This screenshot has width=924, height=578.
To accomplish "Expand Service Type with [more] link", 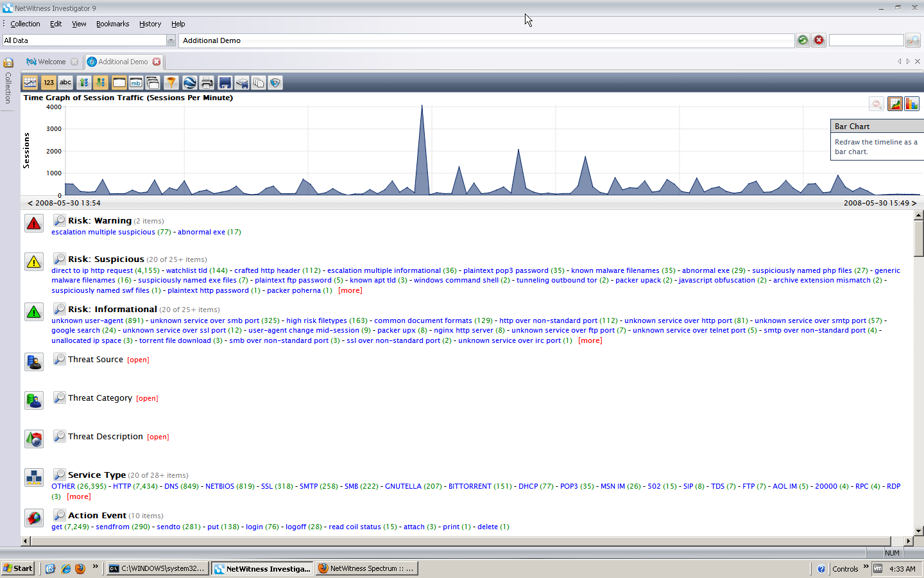I will [x=79, y=496].
